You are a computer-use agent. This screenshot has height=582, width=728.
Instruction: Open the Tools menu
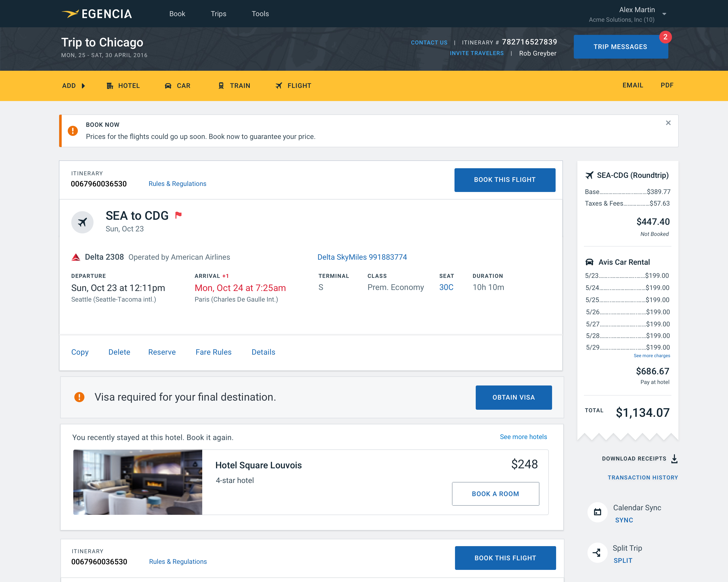(260, 14)
